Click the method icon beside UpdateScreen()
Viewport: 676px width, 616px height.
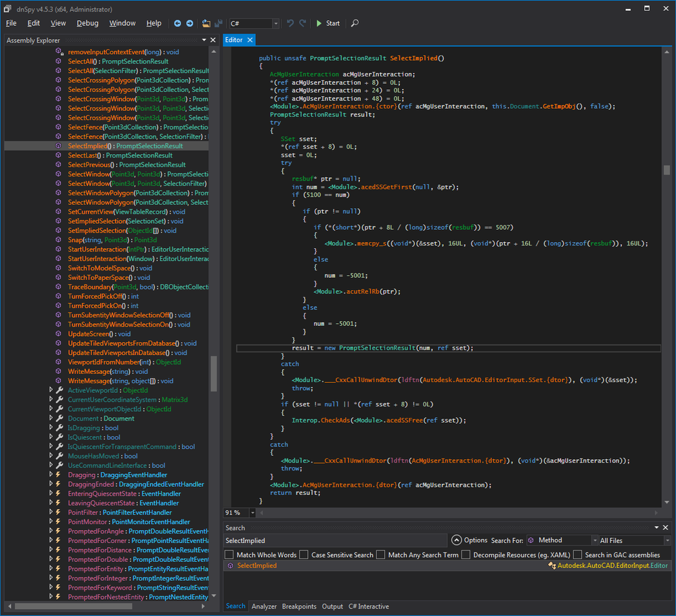pos(58,334)
